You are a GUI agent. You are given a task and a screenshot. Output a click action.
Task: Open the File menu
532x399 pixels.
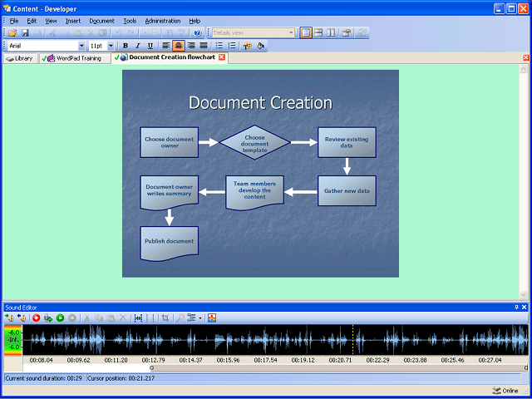click(x=14, y=21)
